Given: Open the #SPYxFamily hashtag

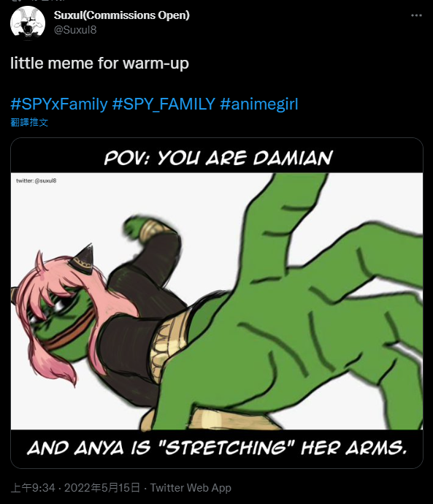Looking at the screenshot, I should click(x=59, y=104).
